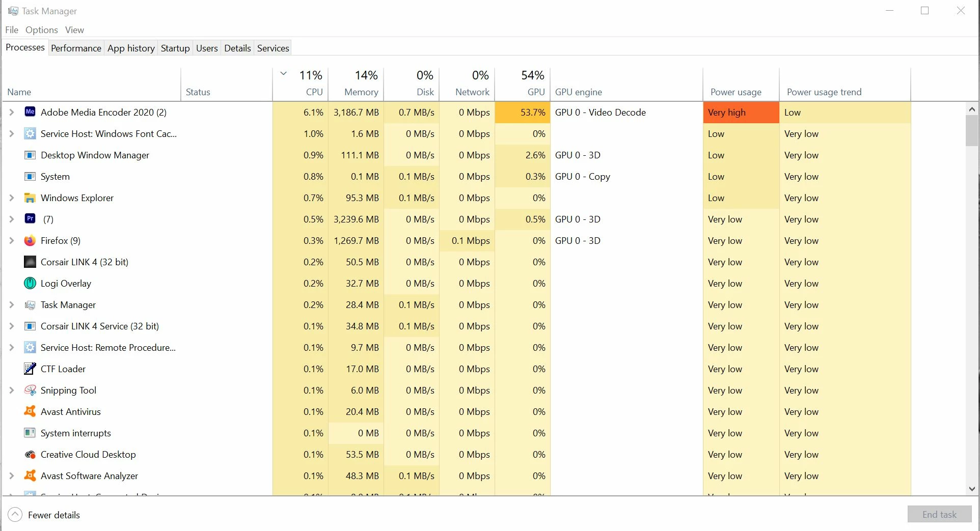Screen dimensions: 980x531
Task: Click the 53.7% GPU usage cell
Action: (x=523, y=112)
